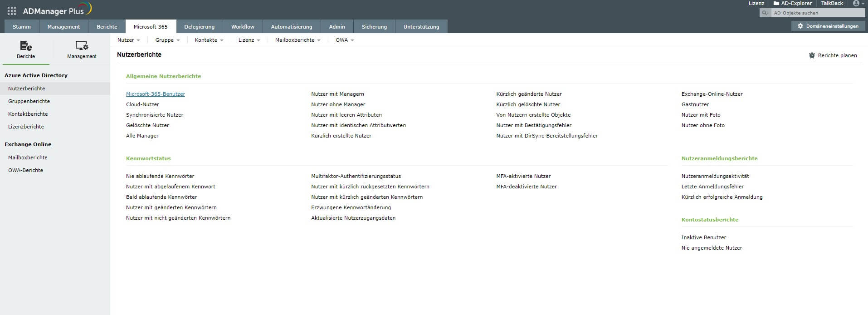Viewport: 868px width, 315px height.
Task: Select Gruppenberichte in the sidebar
Action: click(29, 101)
